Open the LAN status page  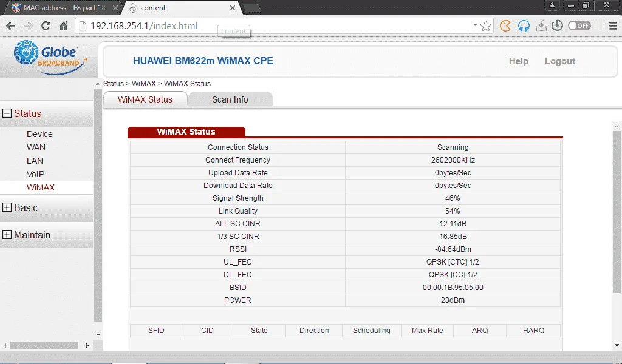click(x=35, y=161)
